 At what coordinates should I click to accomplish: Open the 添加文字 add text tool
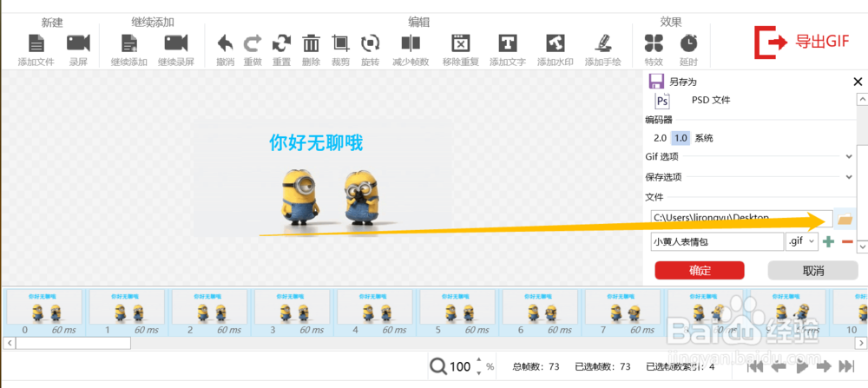[x=508, y=43]
